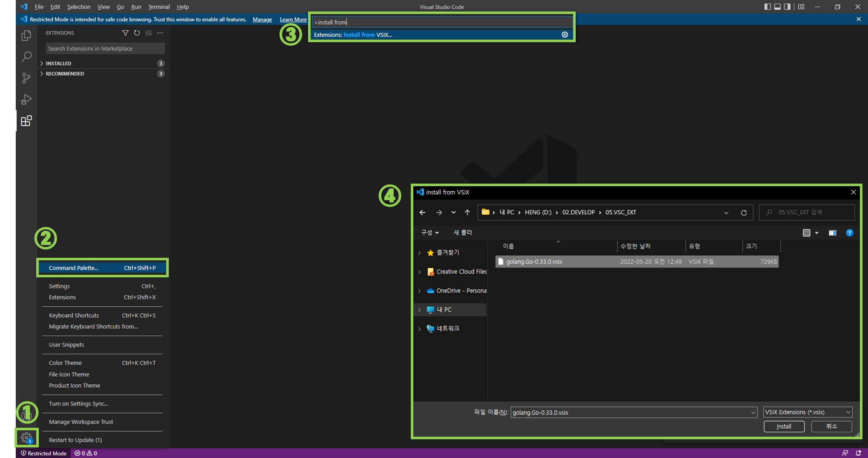Configure keybinding gear for Install from VSIX
The image size is (868, 458).
(x=565, y=35)
